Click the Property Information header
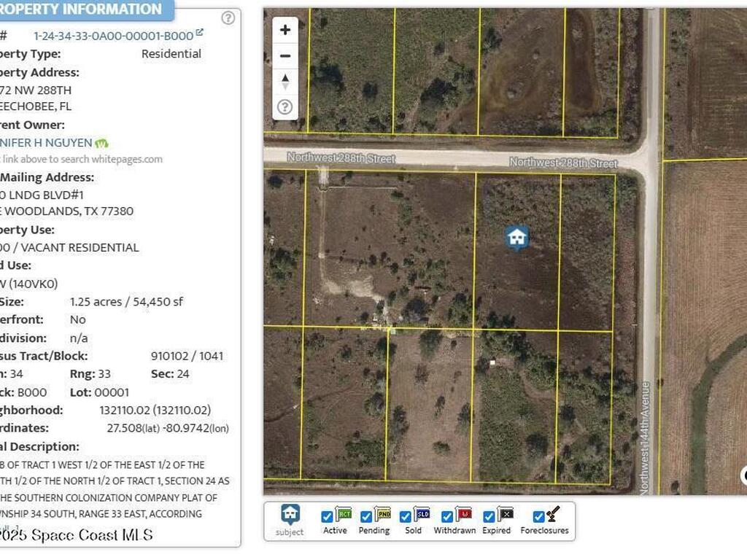747x560 pixels. (80, 9)
